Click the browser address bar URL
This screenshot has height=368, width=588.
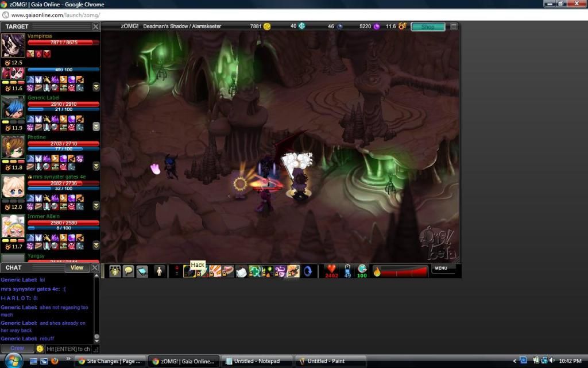[56, 15]
